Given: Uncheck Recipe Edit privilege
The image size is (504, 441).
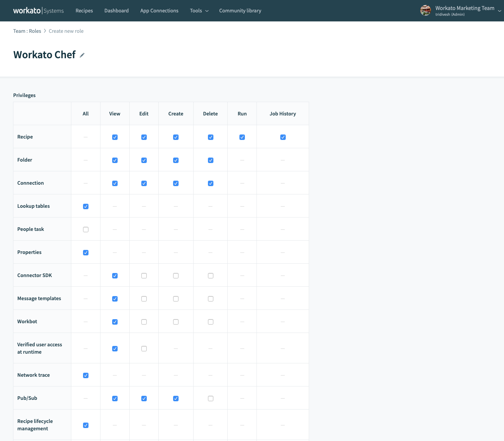Looking at the screenshot, I should (x=144, y=137).
